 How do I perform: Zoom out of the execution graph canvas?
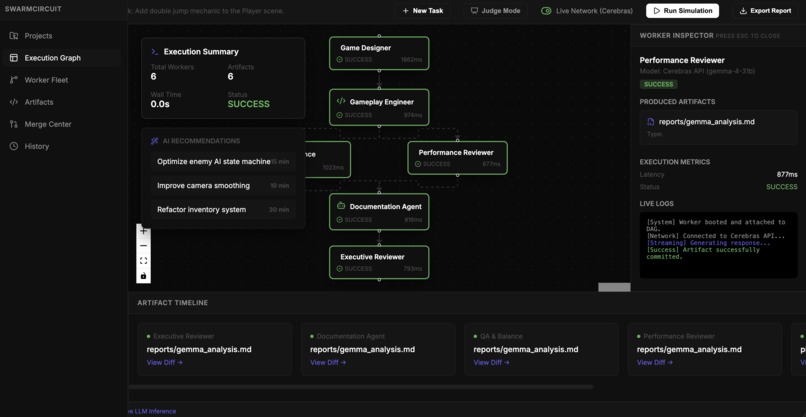click(143, 246)
